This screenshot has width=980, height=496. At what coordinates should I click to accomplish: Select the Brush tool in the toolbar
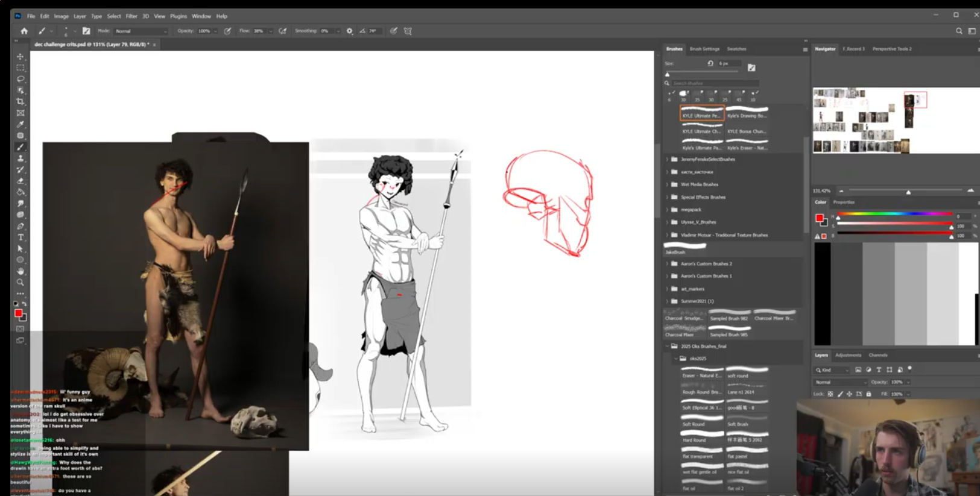coord(21,147)
